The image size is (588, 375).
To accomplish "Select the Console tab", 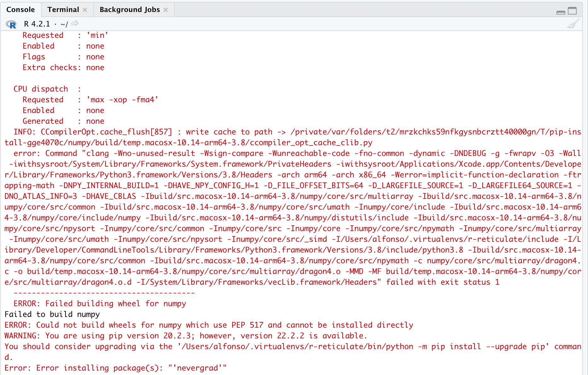I will pyautogui.click(x=21, y=9).
